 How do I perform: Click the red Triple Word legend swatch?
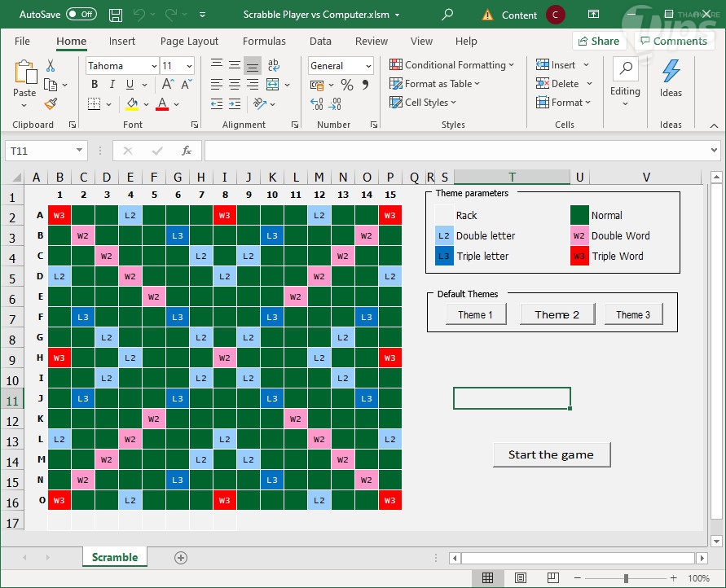point(579,257)
